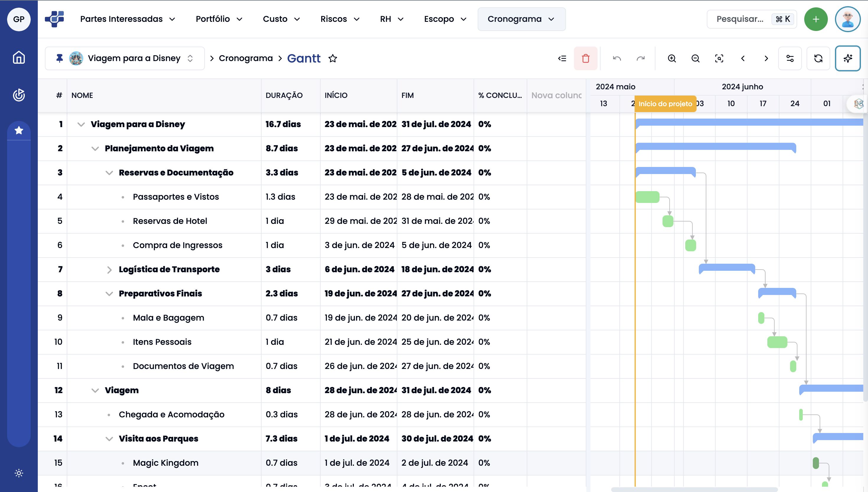Collapse the Viagem para a Disney row
The image size is (868, 492).
pos(81,124)
